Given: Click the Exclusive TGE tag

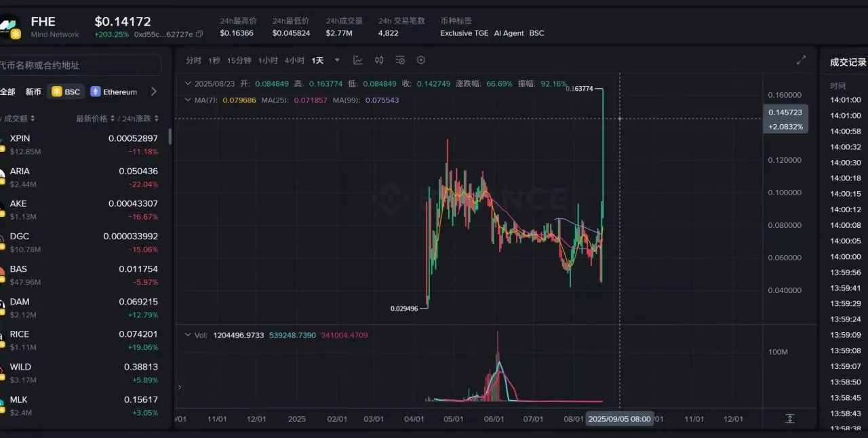Looking at the screenshot, I should pyautogui.click(x=464, y=33).
